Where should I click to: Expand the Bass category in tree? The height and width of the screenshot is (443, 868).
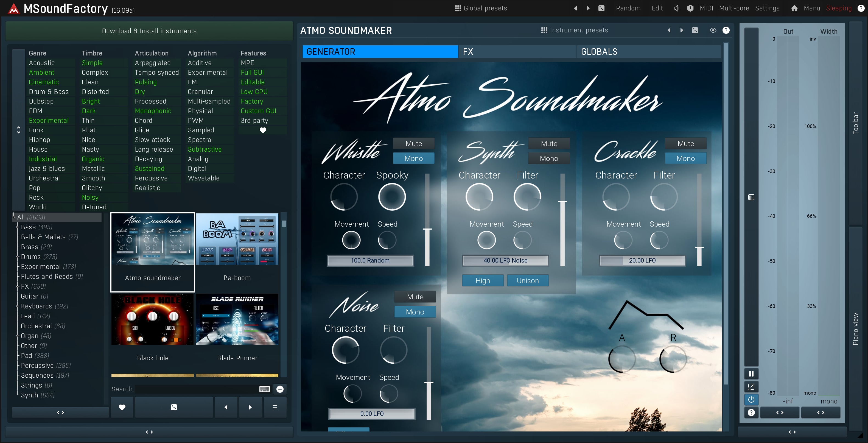[x=18, y=227]
